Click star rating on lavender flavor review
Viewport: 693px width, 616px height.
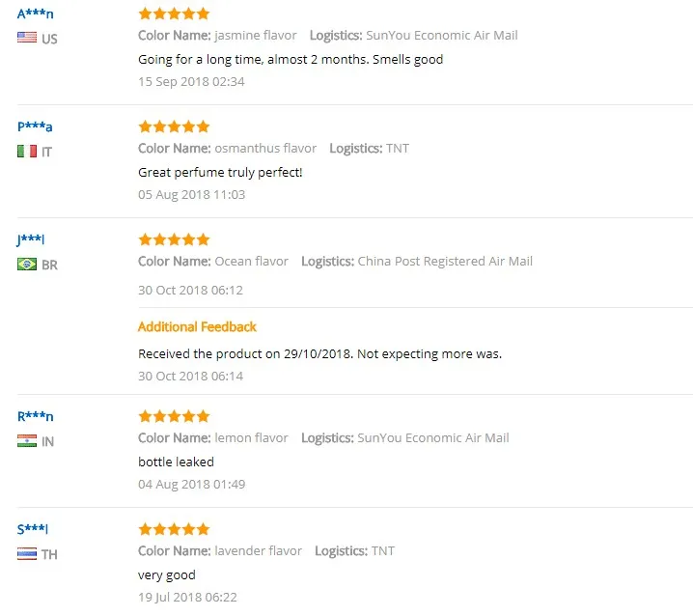174,529
